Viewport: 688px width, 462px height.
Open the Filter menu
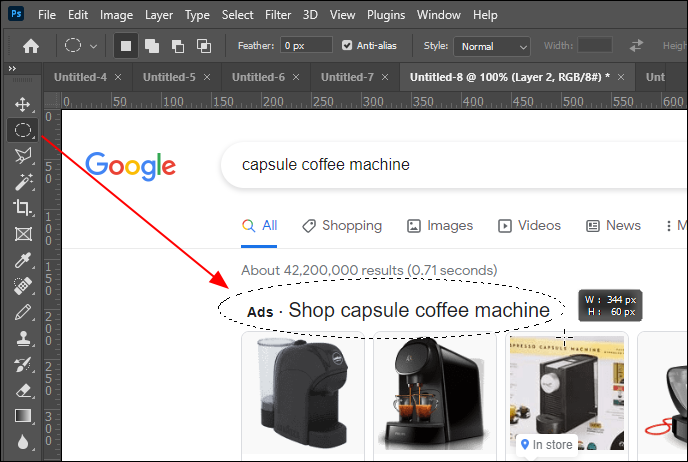[278, 15]
